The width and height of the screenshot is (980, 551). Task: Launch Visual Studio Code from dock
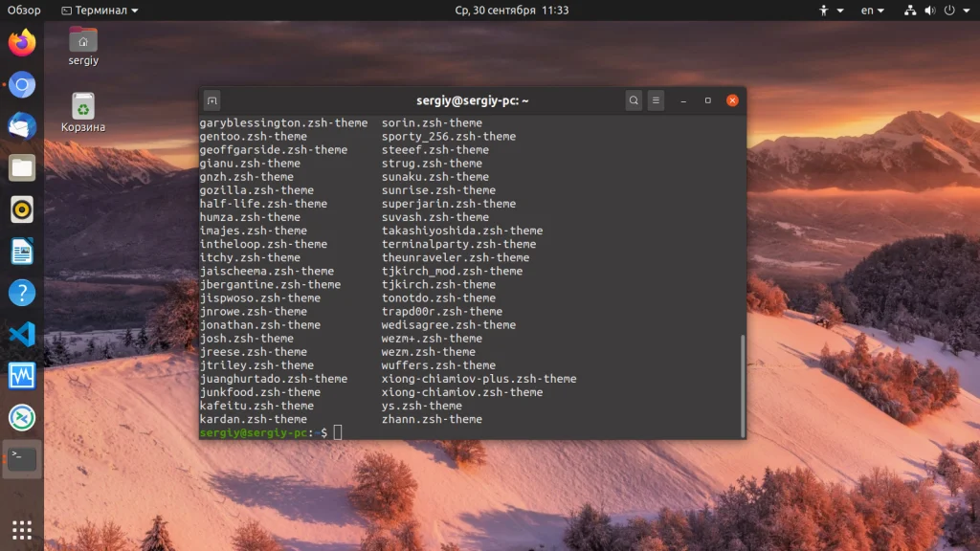(x=22, y=334)
